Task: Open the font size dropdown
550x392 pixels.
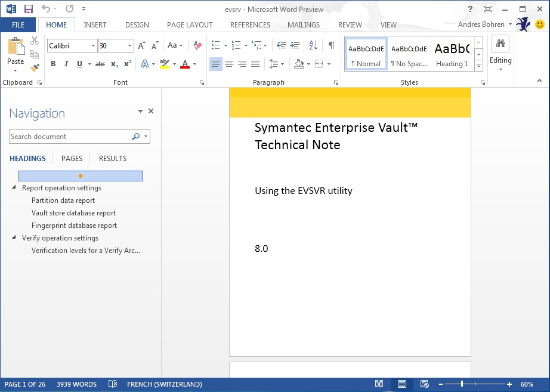Action: tap(129, 45)
